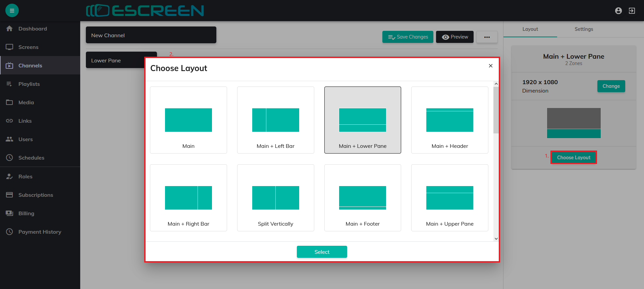
Task: Click the hamburger menu icon
Action: click(x=12, y=10)
